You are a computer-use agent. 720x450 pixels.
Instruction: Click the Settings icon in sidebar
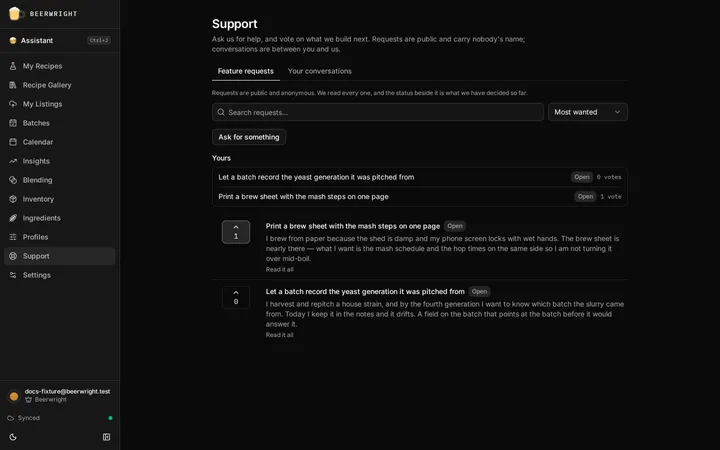click(13, 275)
